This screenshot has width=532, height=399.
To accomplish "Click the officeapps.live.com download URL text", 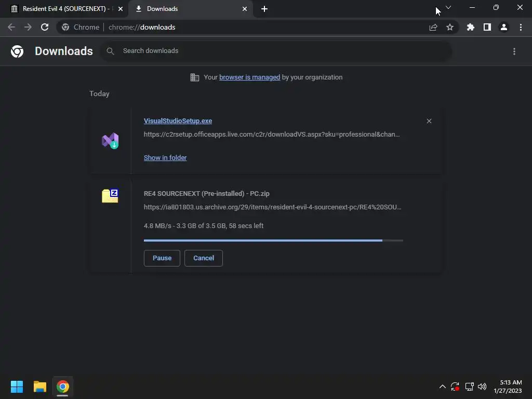I will pyautogui.click(x=272, y=135).
